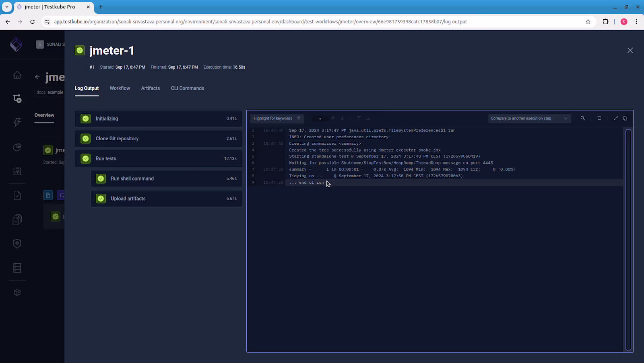
Task: View site information icon in address bar
Action: [47, 22]
